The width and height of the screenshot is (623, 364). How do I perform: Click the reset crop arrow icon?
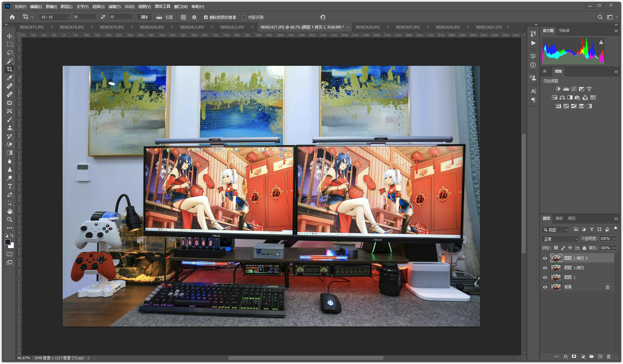323,17
